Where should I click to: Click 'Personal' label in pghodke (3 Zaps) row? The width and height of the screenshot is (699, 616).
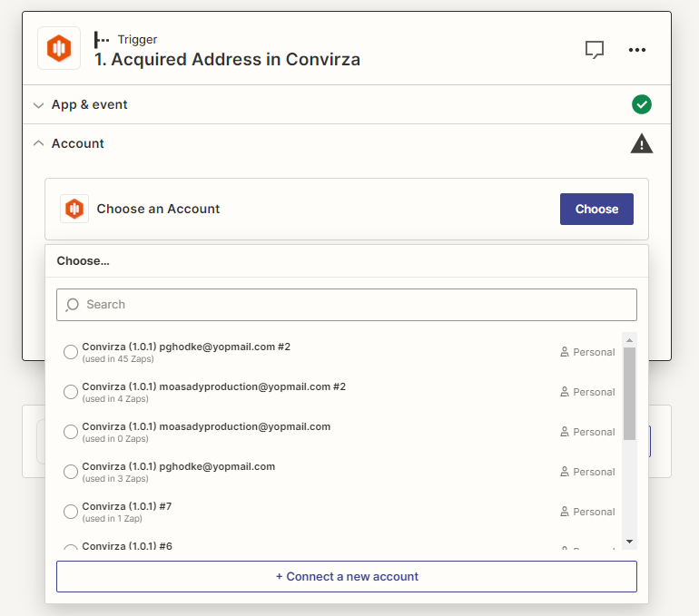[x=594, y=472]
